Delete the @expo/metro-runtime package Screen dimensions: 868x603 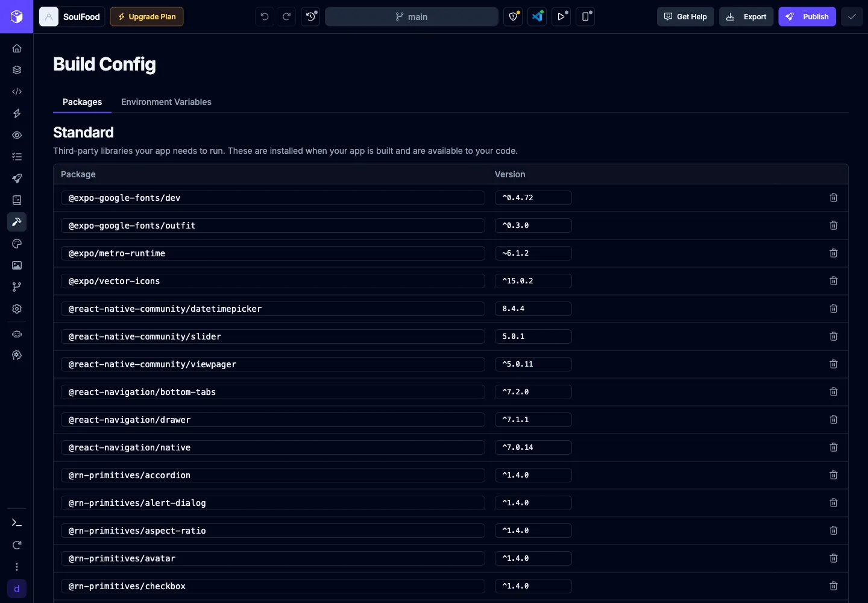point(834,253)
